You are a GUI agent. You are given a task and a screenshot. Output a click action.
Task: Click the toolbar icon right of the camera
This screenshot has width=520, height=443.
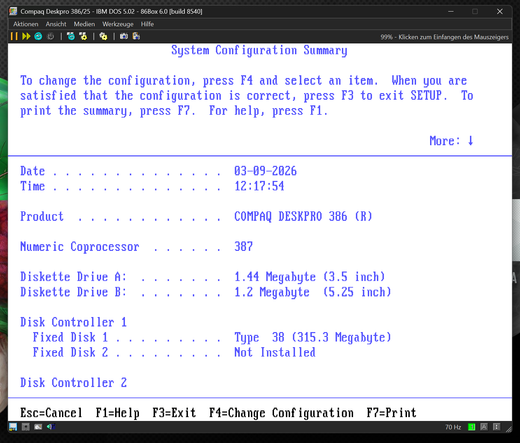(x=136, y=36)
